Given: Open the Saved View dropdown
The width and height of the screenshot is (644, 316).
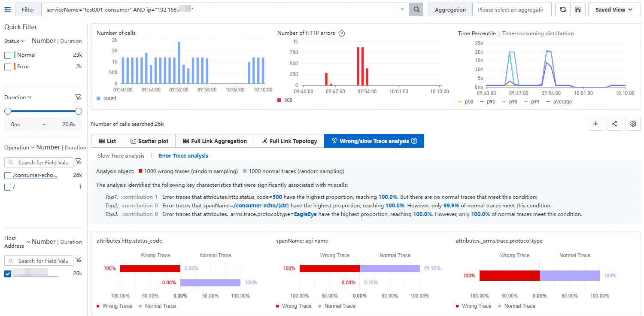Looking at the screenshot, I should tap(614, 9).
